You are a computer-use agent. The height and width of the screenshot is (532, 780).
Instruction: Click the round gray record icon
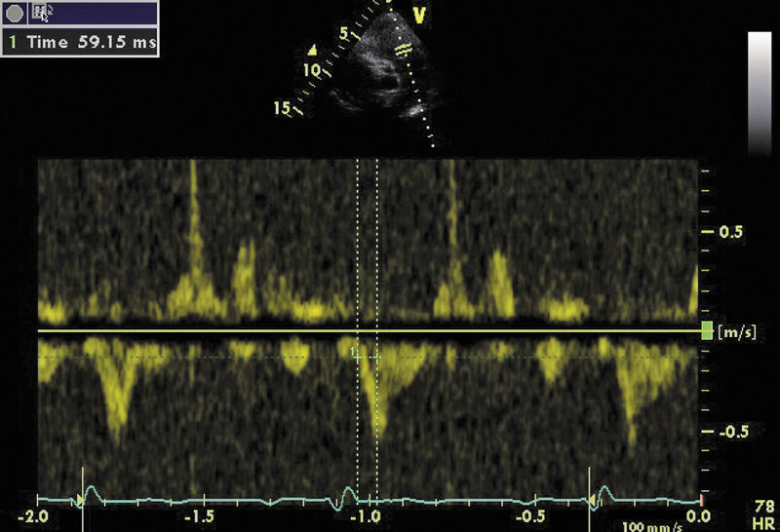[x=15, y=14]
